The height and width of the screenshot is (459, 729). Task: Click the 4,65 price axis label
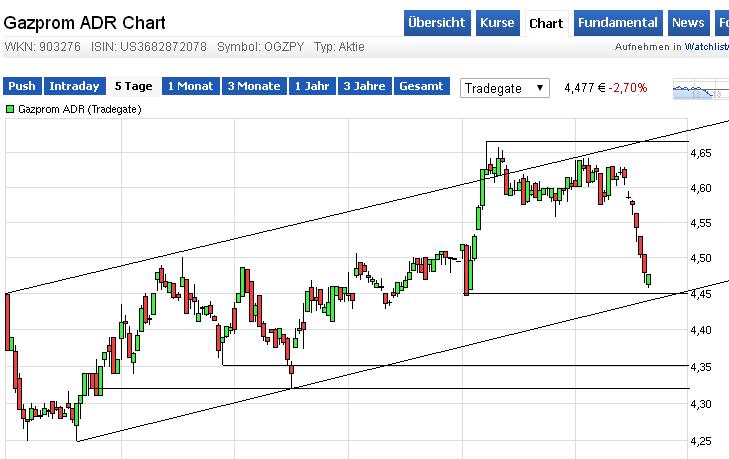pyautogui.click(x=701, y=153)
